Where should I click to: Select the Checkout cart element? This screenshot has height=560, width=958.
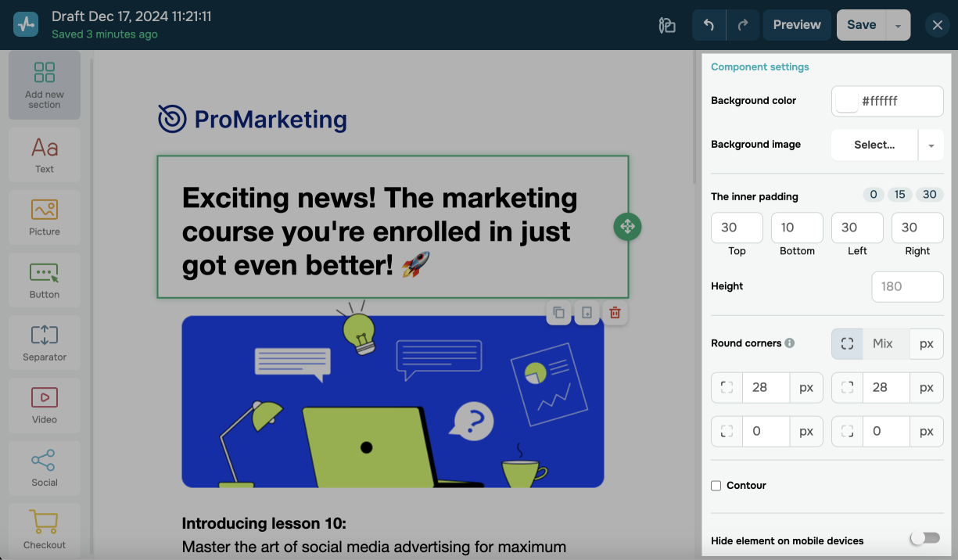click(45, 529)
